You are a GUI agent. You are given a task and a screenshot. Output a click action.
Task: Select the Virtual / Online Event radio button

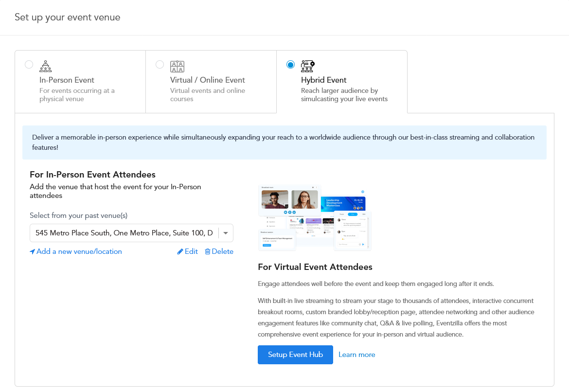(x=160, y=64)
